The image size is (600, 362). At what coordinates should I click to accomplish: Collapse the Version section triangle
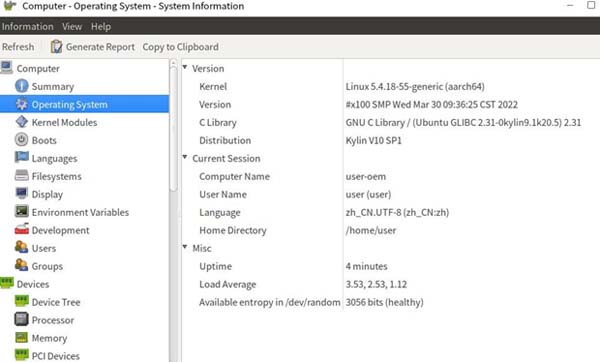click(185, 67)
